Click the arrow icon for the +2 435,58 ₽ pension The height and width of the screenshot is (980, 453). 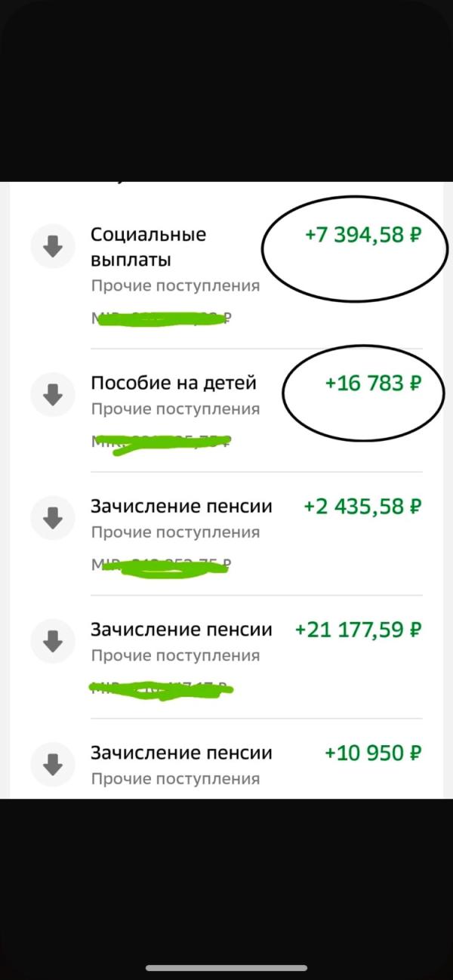[x=52, y=517]
